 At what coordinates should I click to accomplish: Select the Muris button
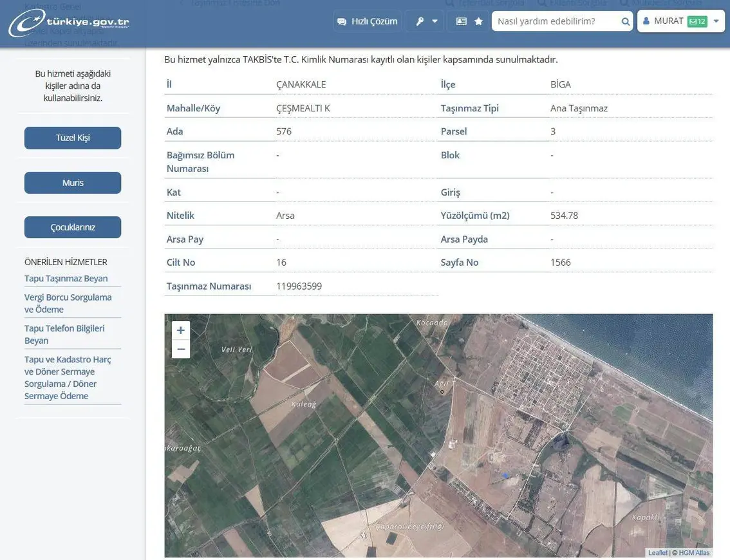point(73,183)
